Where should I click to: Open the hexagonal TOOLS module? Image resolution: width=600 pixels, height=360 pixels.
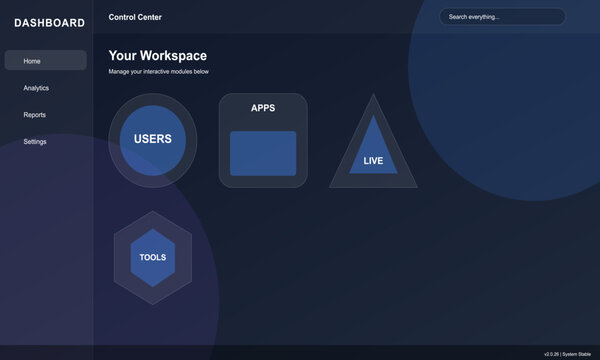(x=153, y=258)
